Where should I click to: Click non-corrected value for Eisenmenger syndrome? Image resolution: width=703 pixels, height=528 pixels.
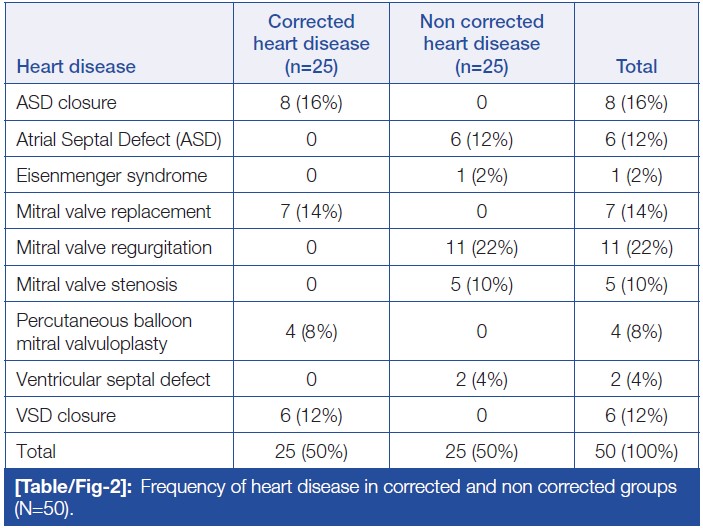click(x=482, y=175)
